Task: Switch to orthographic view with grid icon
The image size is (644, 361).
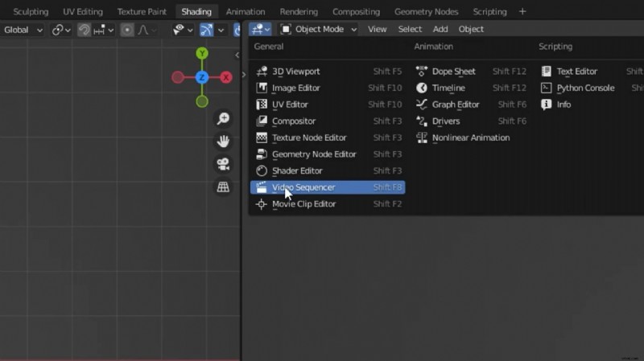Action: [223, 187]
